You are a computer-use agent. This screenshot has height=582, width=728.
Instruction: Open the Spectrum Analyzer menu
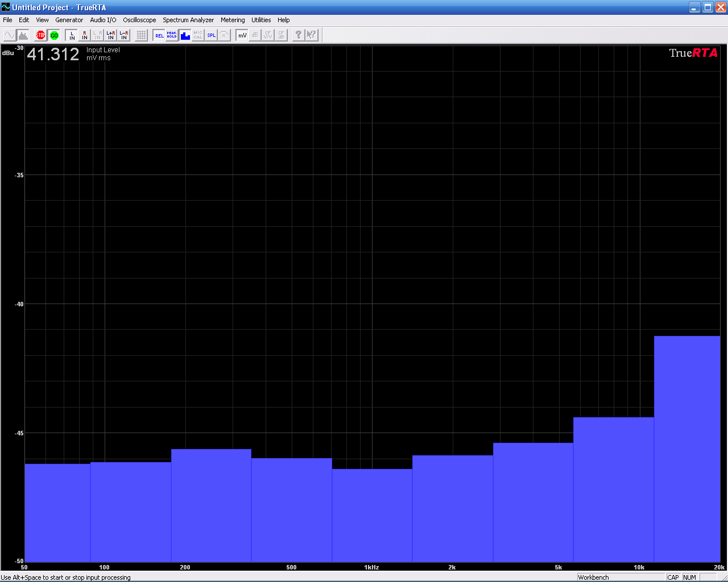[188, 20]
